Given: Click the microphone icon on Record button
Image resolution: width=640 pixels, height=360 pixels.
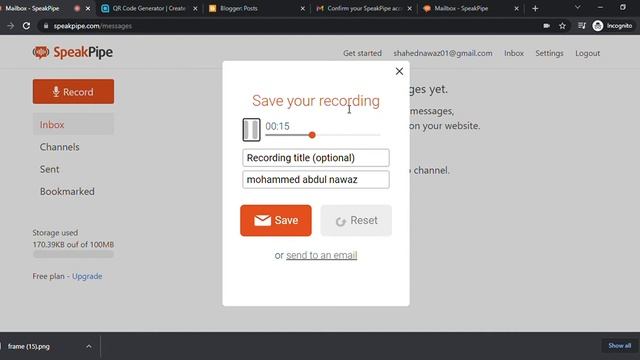Looking at the screenshot, I should [x=56, y=91].
